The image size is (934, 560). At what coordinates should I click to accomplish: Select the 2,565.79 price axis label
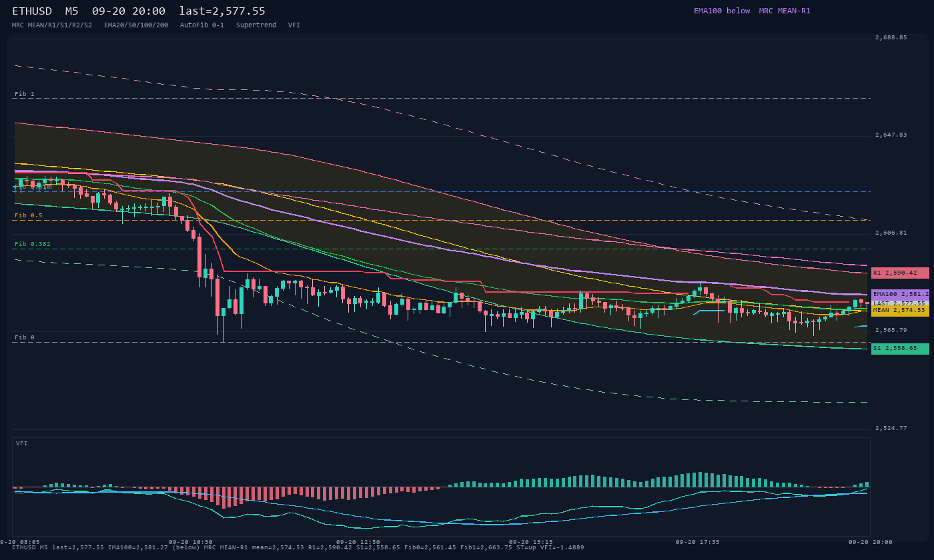[891, 330]
